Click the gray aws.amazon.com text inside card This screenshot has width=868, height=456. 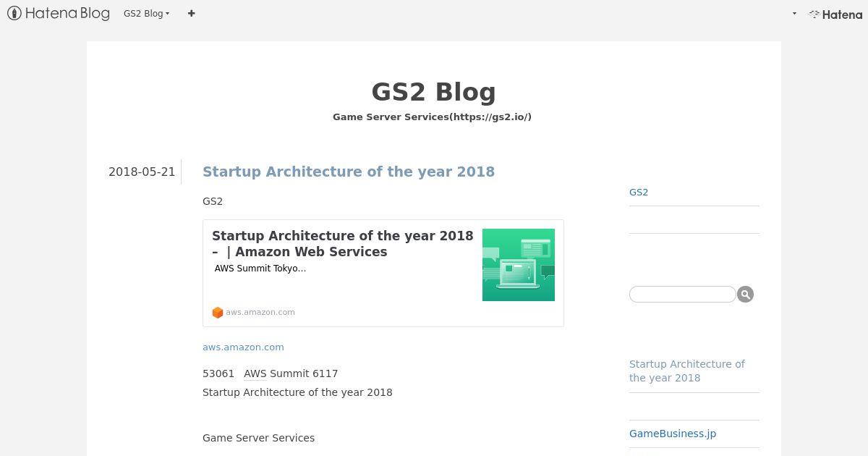pos(260,313)
